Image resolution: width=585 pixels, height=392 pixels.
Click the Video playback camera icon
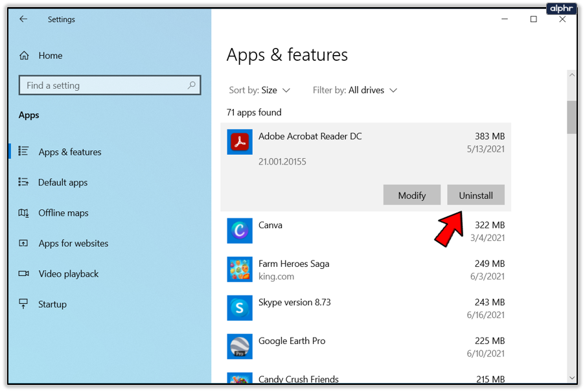pos(23,274)
